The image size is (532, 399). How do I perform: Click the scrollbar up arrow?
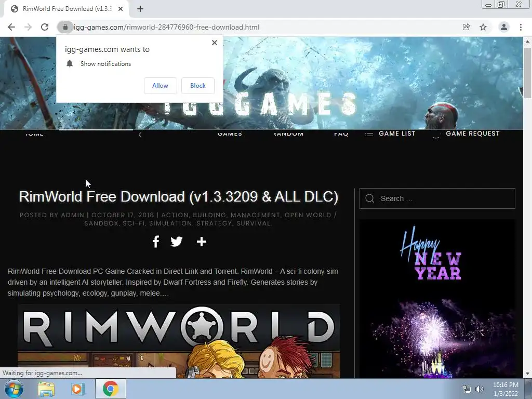[528, 42]
